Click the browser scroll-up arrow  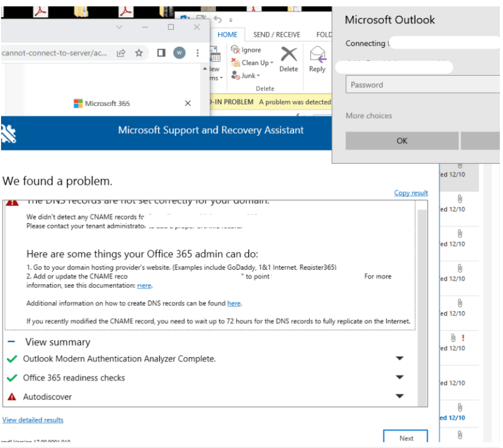point(205,68)
